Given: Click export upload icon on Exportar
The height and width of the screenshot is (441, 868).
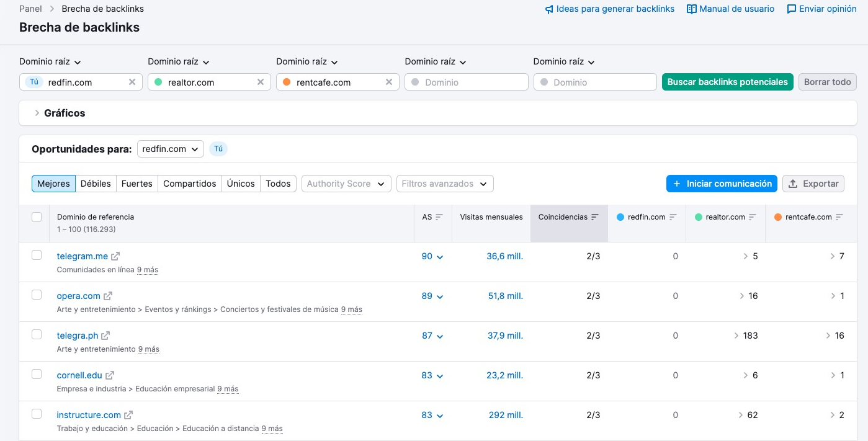Looking at the screenshot, I should pyautogui.click(x=793, y=184).
